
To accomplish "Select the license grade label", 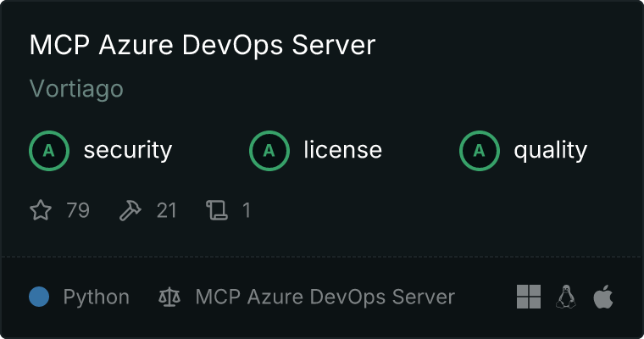I will coord(342,151).
